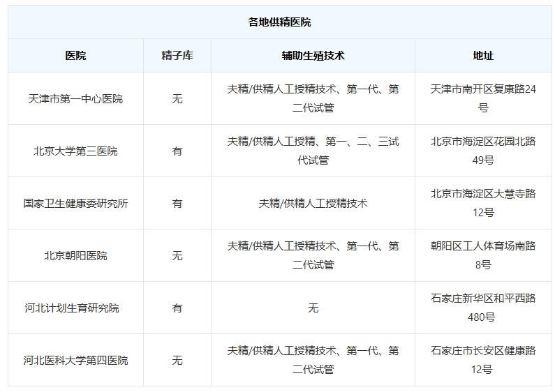Screen dimensions: 555x392
Task: Select the 地址 column header
Action: 483,56
